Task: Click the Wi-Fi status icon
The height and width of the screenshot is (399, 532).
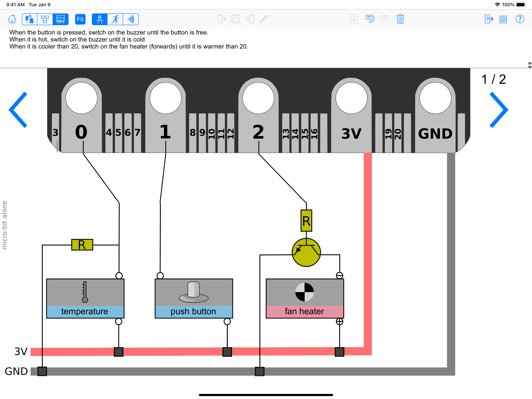Action: pyautogui.click(x=497, y=4)
